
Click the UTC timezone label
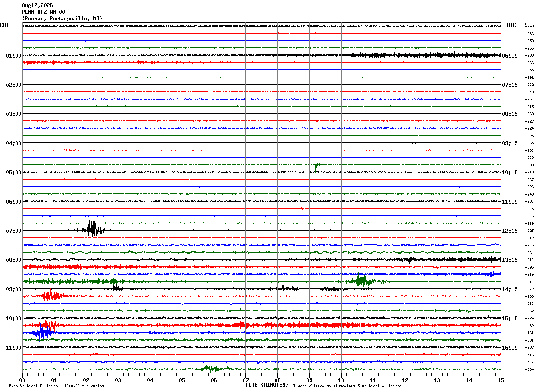pos(512,25)
